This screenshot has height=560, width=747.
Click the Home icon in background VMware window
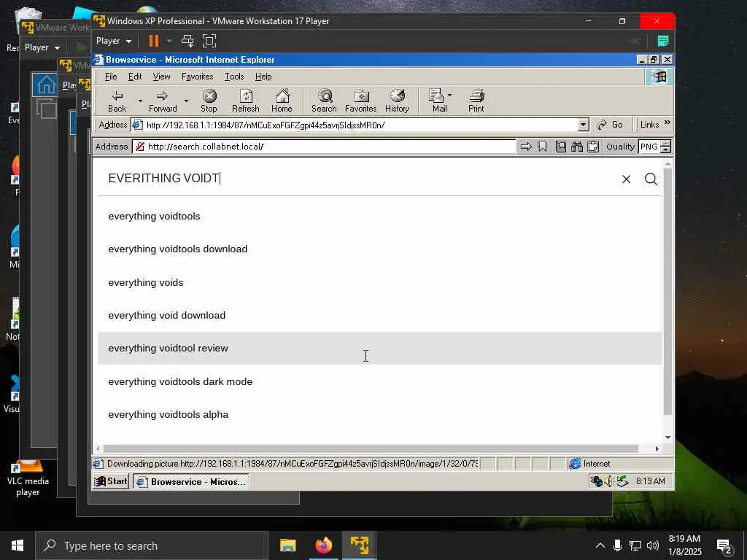[x=46, y=85]
